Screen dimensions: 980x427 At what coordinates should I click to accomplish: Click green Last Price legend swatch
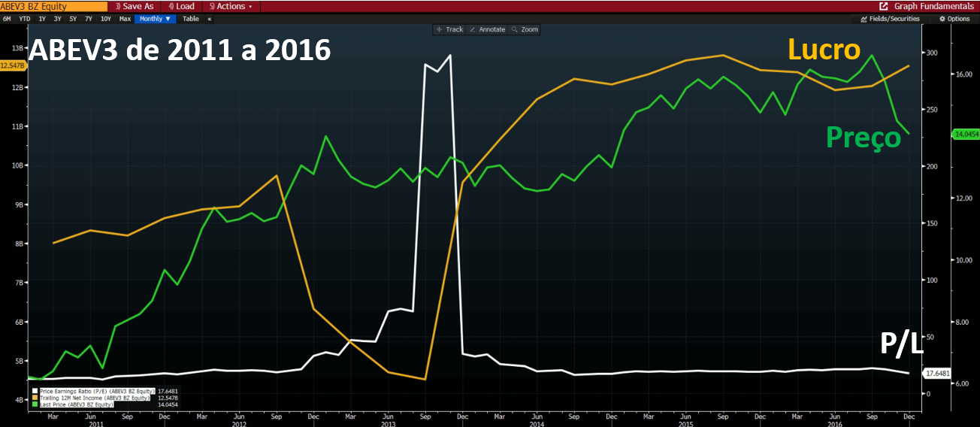point(35,404)
